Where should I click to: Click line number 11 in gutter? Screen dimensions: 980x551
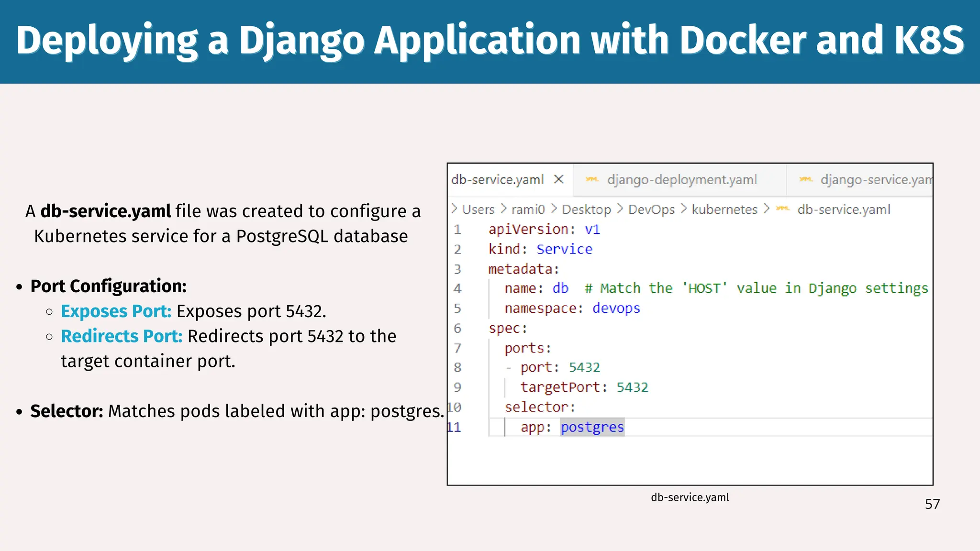click(454, 427)
